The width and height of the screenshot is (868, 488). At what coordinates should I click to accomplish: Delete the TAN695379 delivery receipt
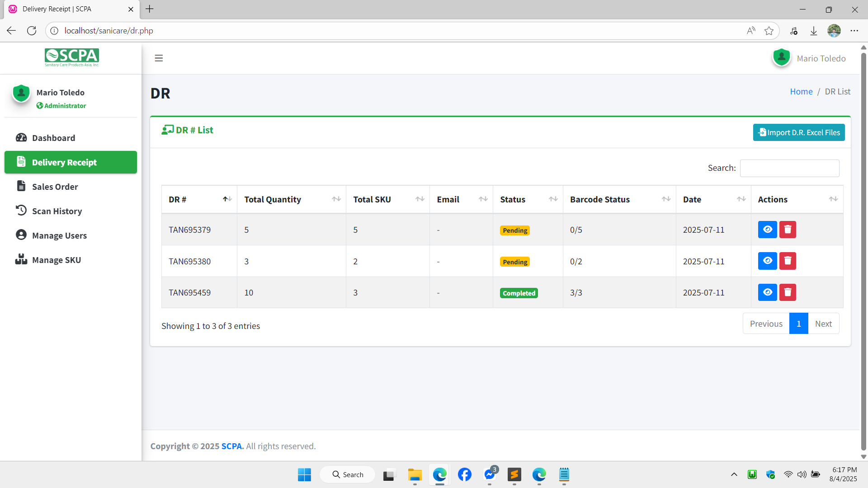point(788,230)
